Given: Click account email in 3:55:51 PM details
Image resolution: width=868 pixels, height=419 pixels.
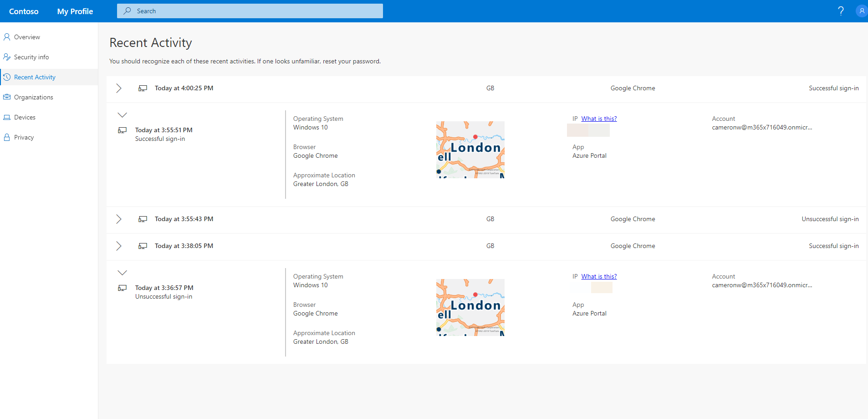Looking at the screenshot, I should point(762,127).
